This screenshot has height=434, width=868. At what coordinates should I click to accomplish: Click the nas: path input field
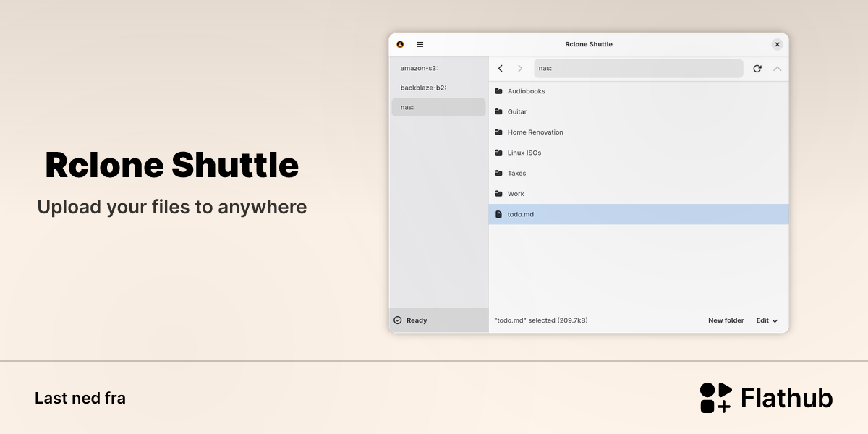coord(639,68)
